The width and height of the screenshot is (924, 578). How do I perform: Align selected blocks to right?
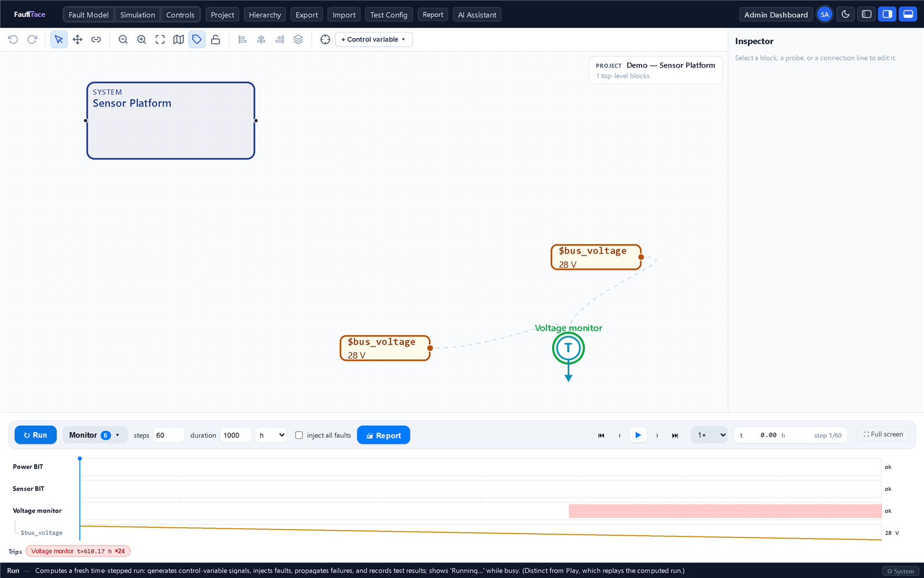point(280,39)
